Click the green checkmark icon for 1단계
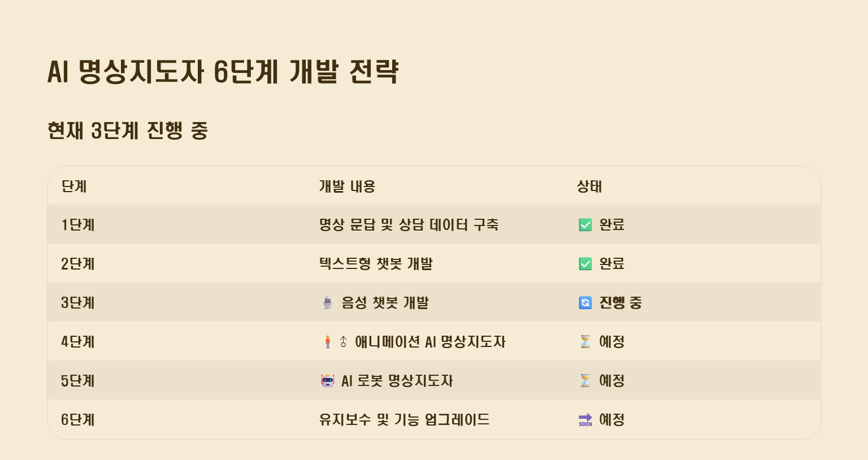 [585, 225]
